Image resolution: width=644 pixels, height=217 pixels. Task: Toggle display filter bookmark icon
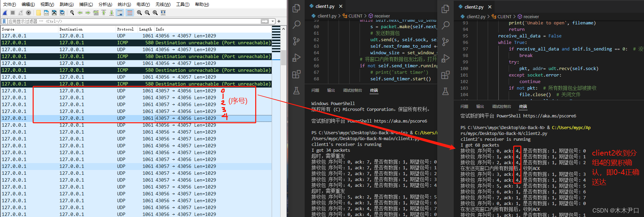click(x=4, y=21)
